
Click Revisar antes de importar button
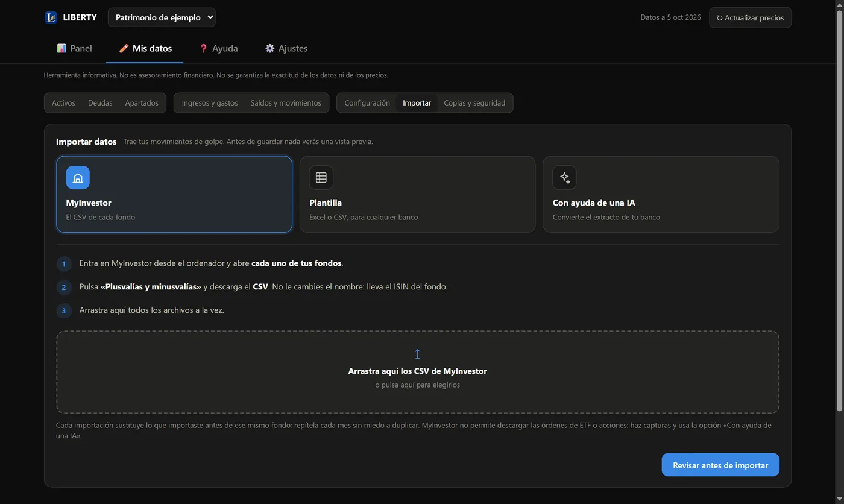[x=720, y=465]
